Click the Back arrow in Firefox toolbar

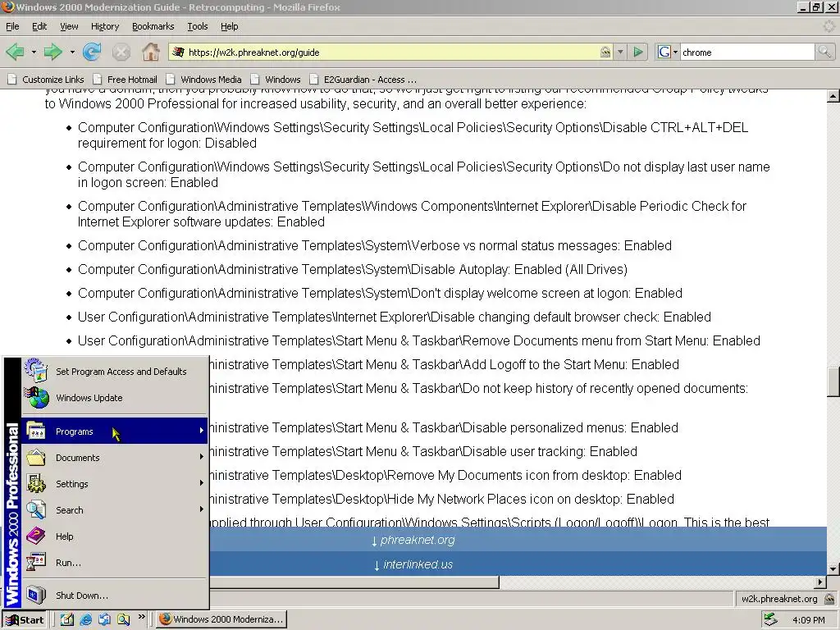15,52
